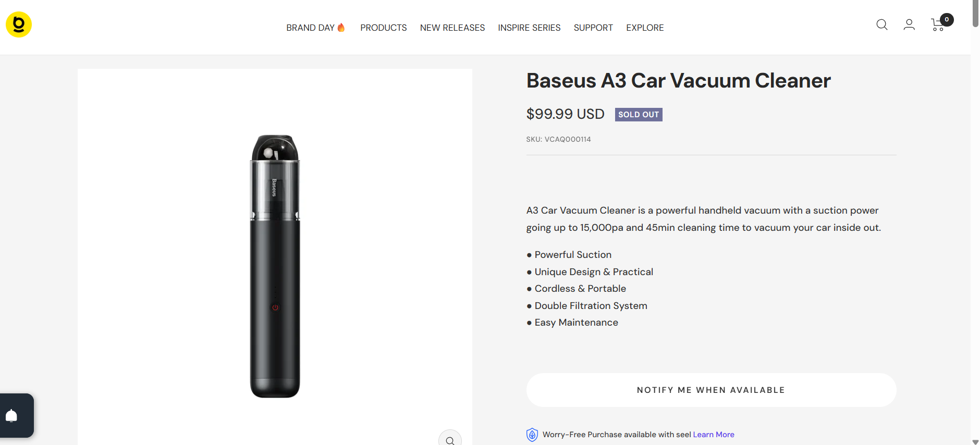Open the INSPIRE SERIES menu item
Viewport: 980px width, 445px height.
(529, 28)
